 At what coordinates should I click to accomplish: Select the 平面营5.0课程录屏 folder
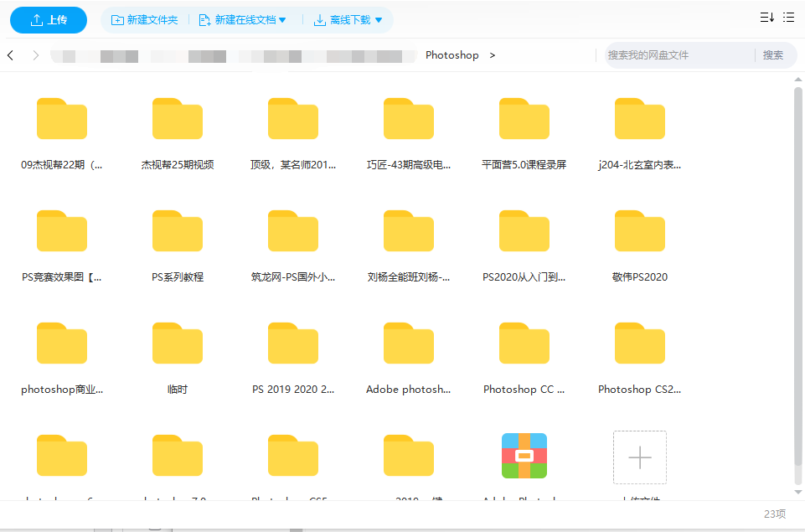[524, 133]
